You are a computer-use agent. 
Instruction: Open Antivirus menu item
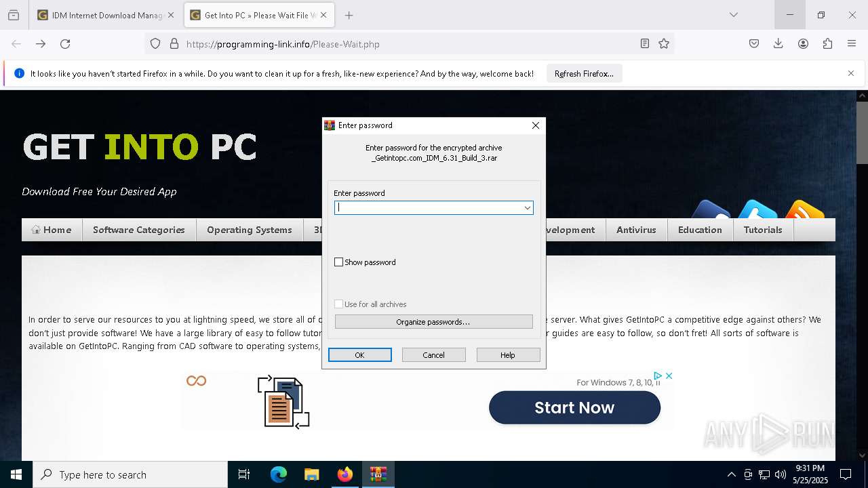[636, 230]
